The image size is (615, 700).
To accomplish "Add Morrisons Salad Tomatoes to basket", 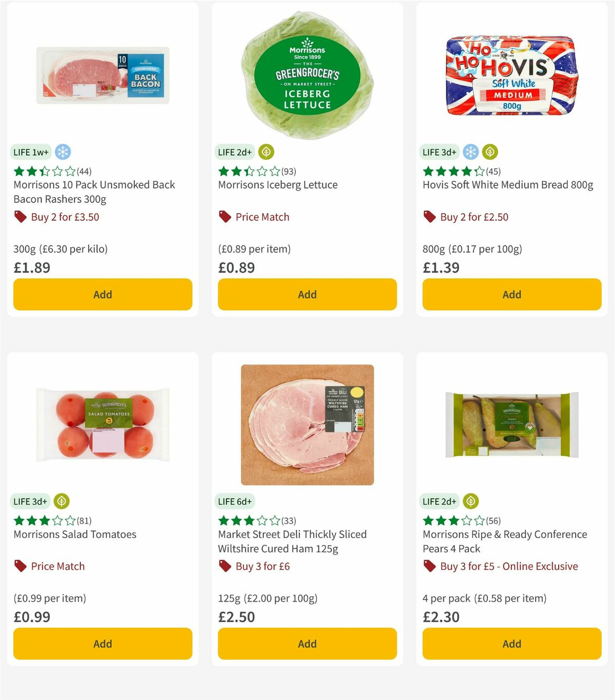I will [102, 644].
